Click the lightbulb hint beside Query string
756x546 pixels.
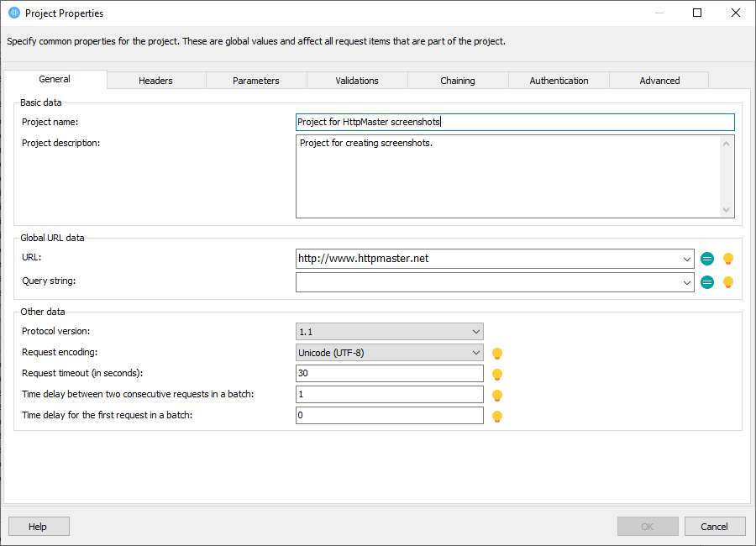tap(728, 282)
